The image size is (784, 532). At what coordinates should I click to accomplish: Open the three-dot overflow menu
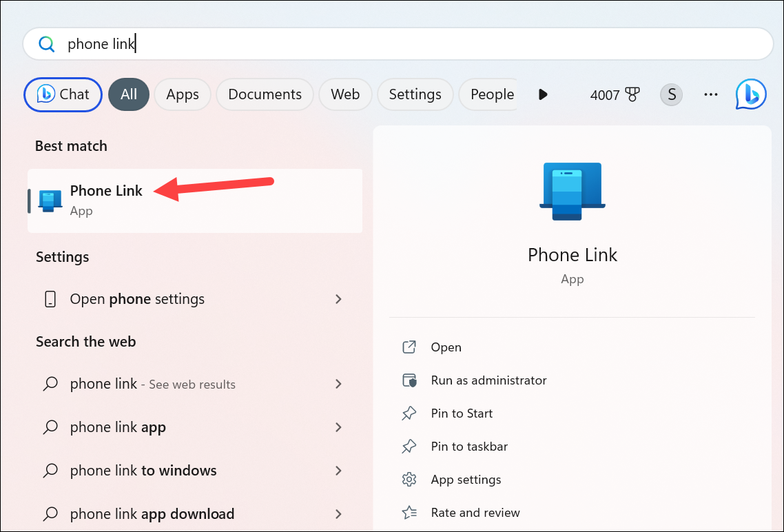[710, 94]
